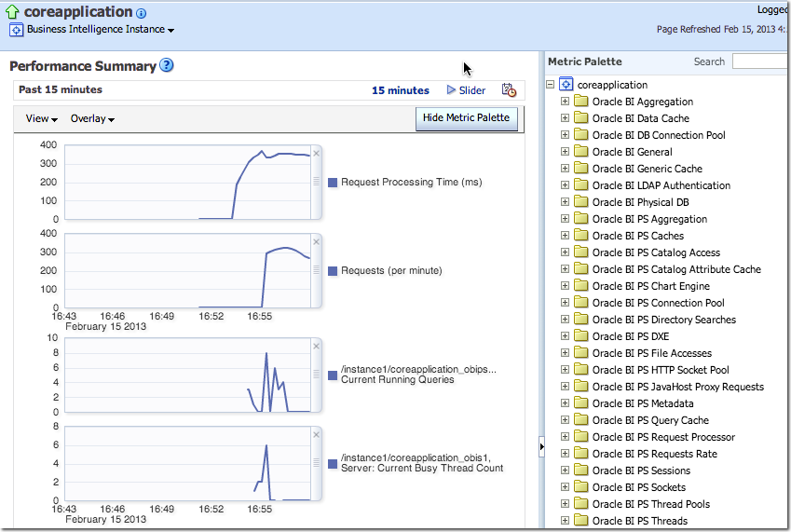The height and width of the screenshot is (532, 791).
Task: Remove the Current Busy Thread Count chart
Action: point(316,435)
